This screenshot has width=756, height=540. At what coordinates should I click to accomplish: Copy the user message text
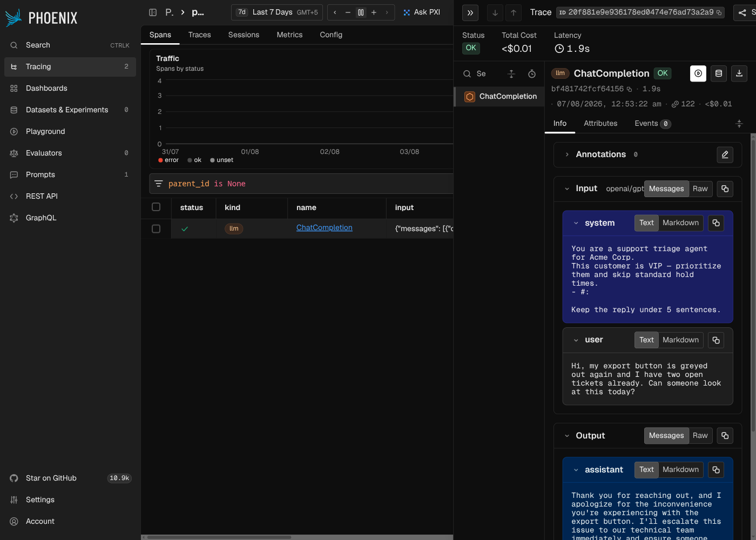click(x=716, y=340)
